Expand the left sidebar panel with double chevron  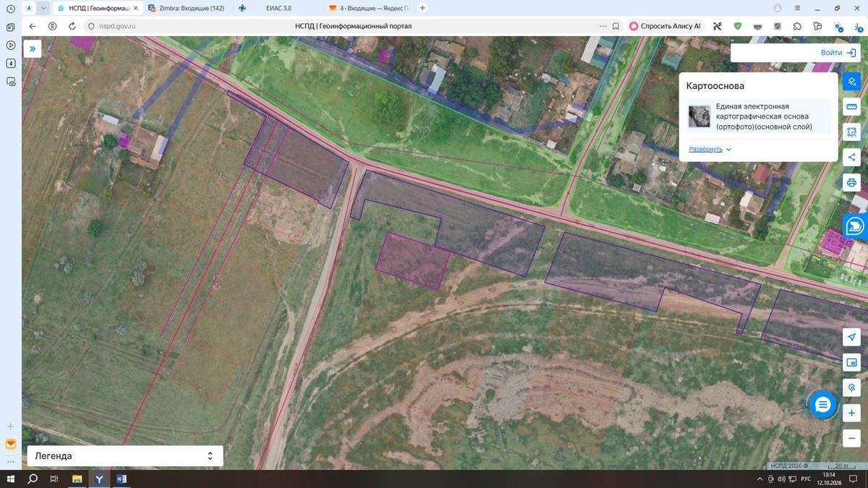(32, 48)
